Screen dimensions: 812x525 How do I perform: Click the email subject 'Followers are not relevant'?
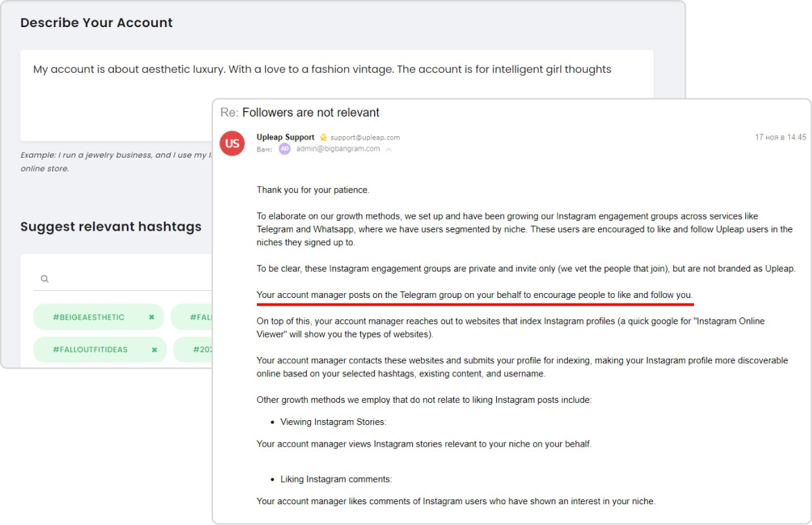coord(310,112)
